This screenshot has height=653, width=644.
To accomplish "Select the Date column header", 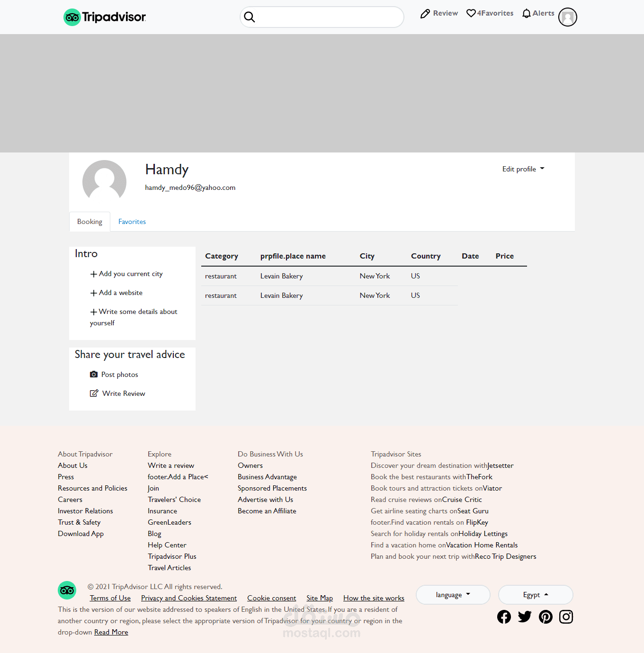I will [x=470, y=256].
